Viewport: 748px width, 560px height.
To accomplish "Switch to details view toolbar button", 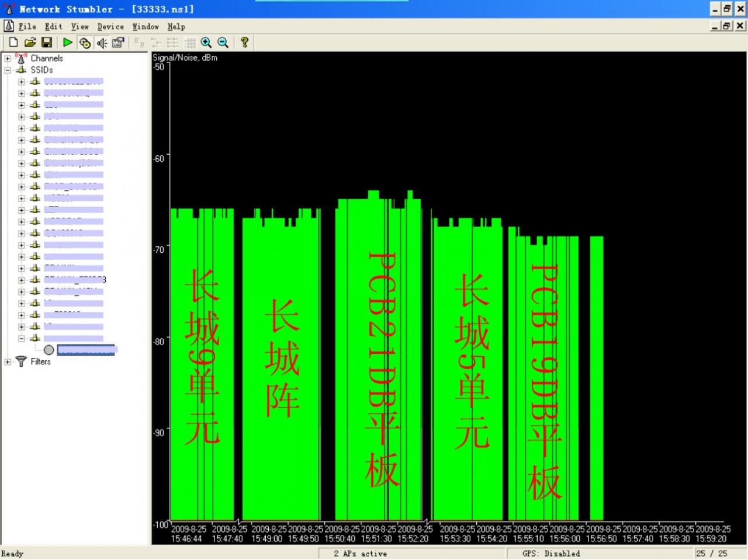I will click(x=190, y=43).
